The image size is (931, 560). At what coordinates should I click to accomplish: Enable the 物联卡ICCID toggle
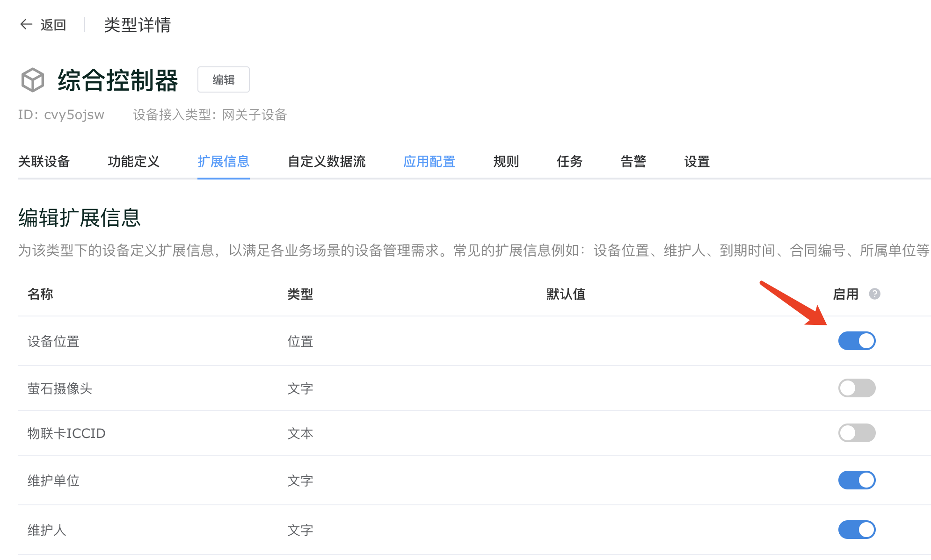point(857,433)
